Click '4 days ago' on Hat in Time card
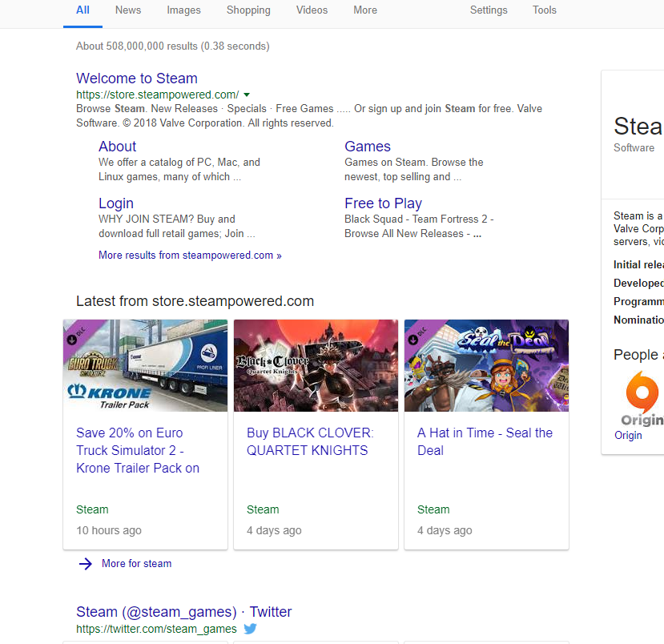 point(445,530)
